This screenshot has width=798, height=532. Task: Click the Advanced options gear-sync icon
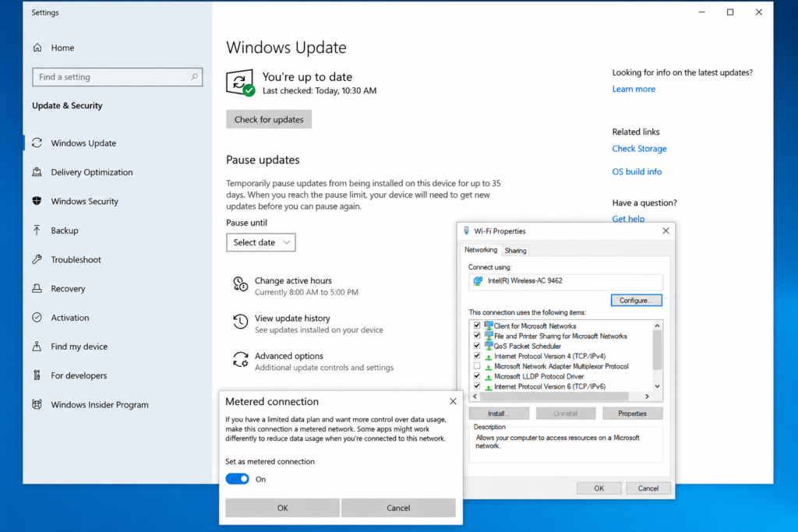pyautogui.click(x=240, y=360)
